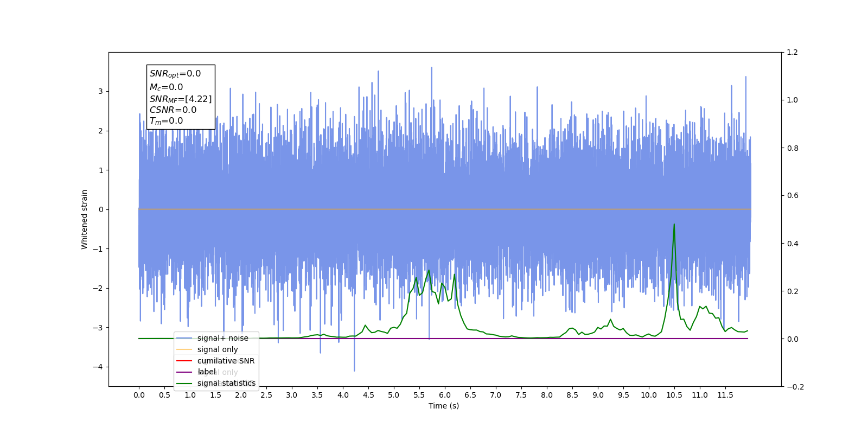This screenshot has width=868, height=434.
Task: Click the SNRopt=0.0 annotation text
Action: click(175, 74)
